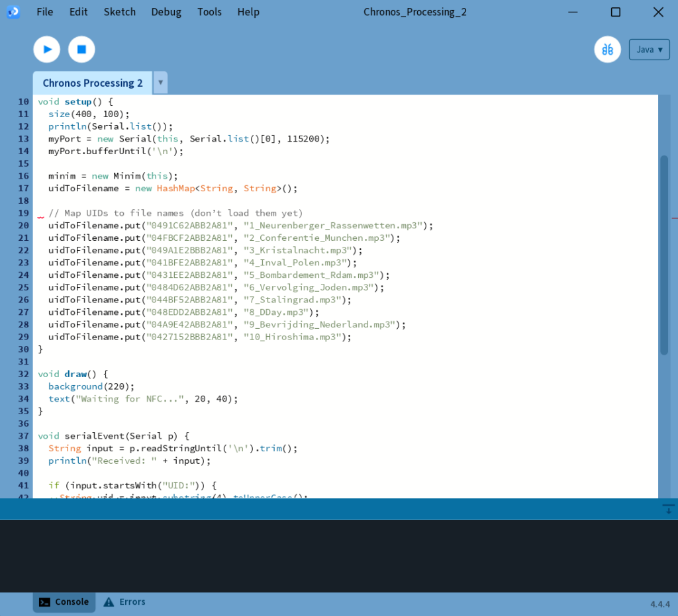678x616 pixels.
Task: Click "2_Conferentie_Munchen.mp3" string
Action: (316, 238)
